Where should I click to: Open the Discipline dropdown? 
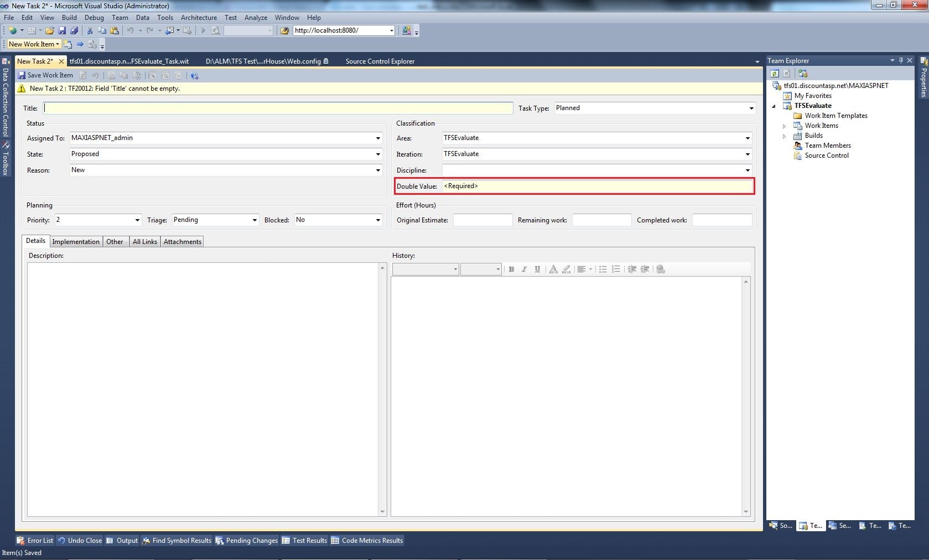(x=748, y=170)
